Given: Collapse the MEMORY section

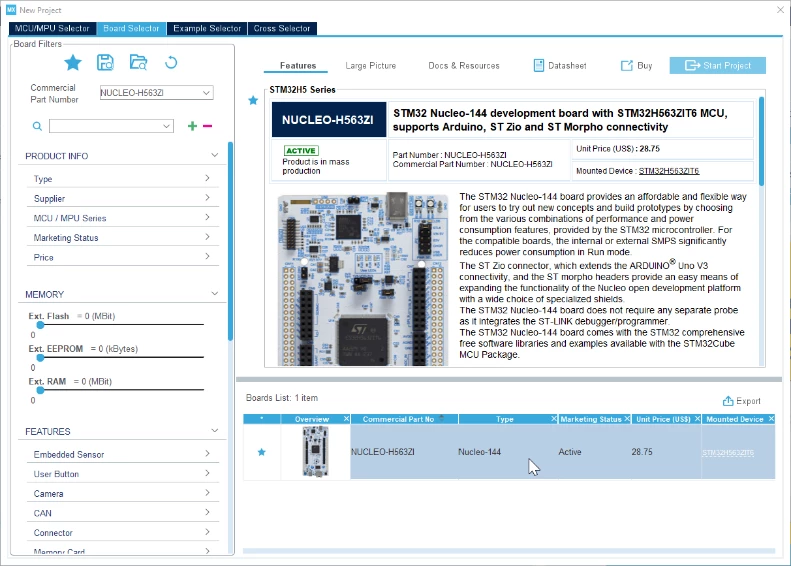Looking at the screenshot, I should pyautogui.click(x=214, y=294).
